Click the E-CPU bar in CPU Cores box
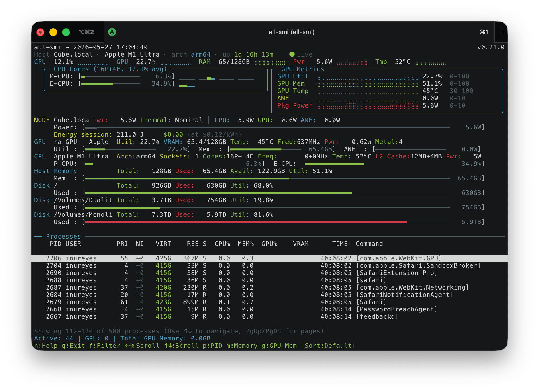The width and height of the screenshot is (539, 392). [x=110, y=84]
